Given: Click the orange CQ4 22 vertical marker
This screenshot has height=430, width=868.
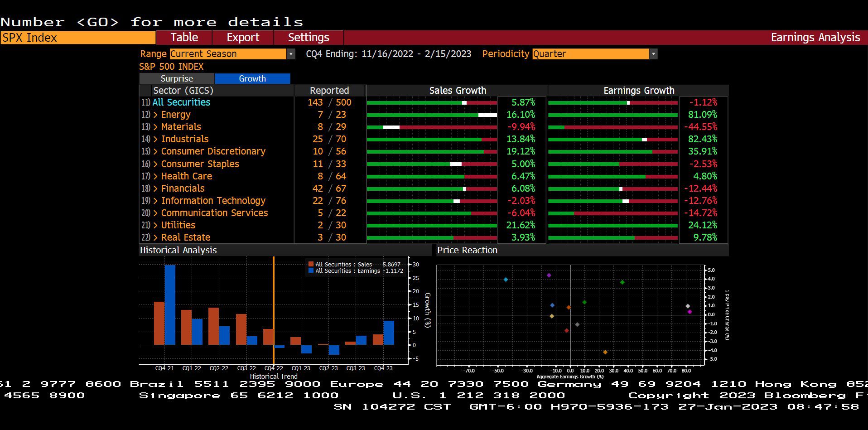Looking at the screenshot, I should [274, 310].
